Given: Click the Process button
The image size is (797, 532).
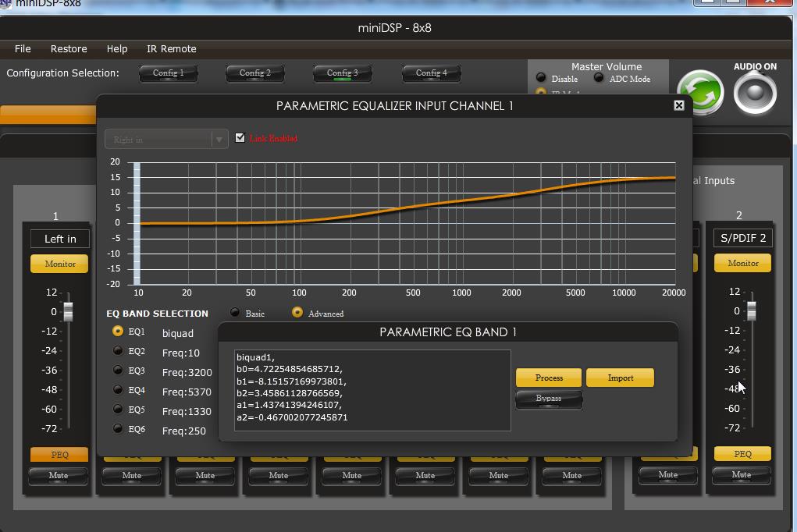Looking at the screenshot, I should tap(549, 378).
